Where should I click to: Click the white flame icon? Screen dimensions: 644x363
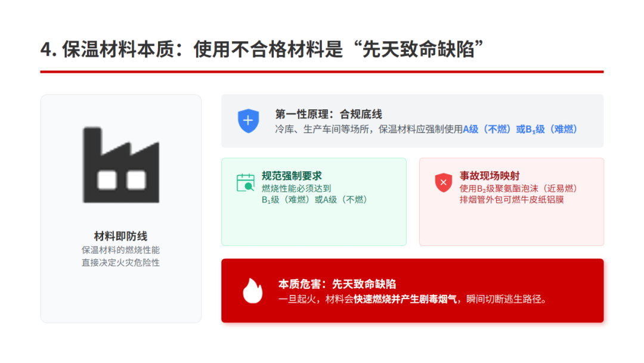pyautogui.click(x=253, y=291)
